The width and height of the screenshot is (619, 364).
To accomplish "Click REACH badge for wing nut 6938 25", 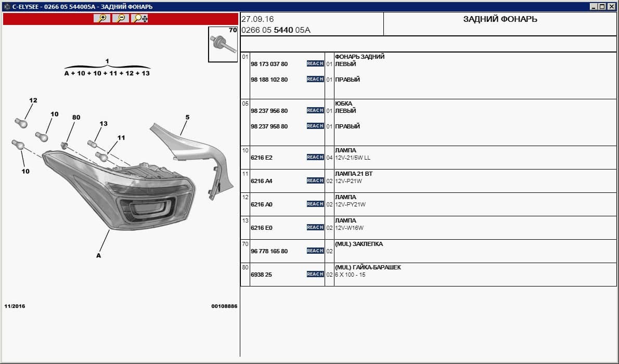I will [x=315, y=274].
